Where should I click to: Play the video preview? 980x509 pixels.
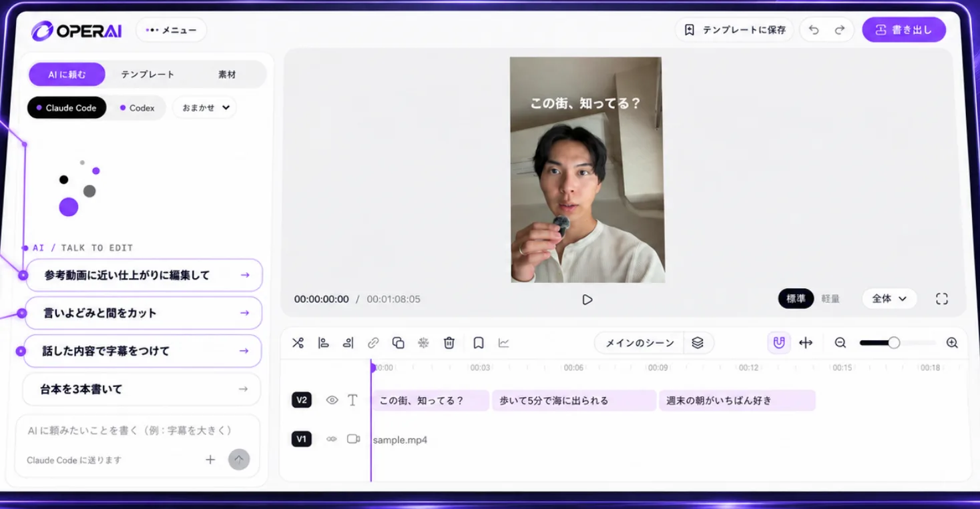coord(587,300)
